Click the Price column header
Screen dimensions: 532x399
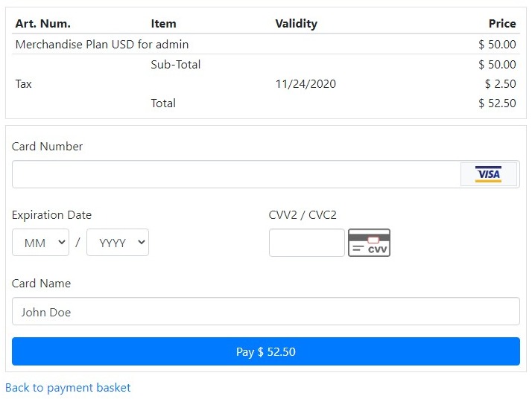coord(502,23)
